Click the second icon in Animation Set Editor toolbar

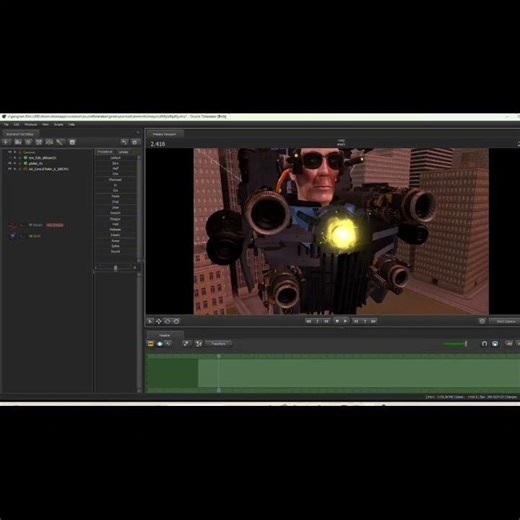[18, 142]
